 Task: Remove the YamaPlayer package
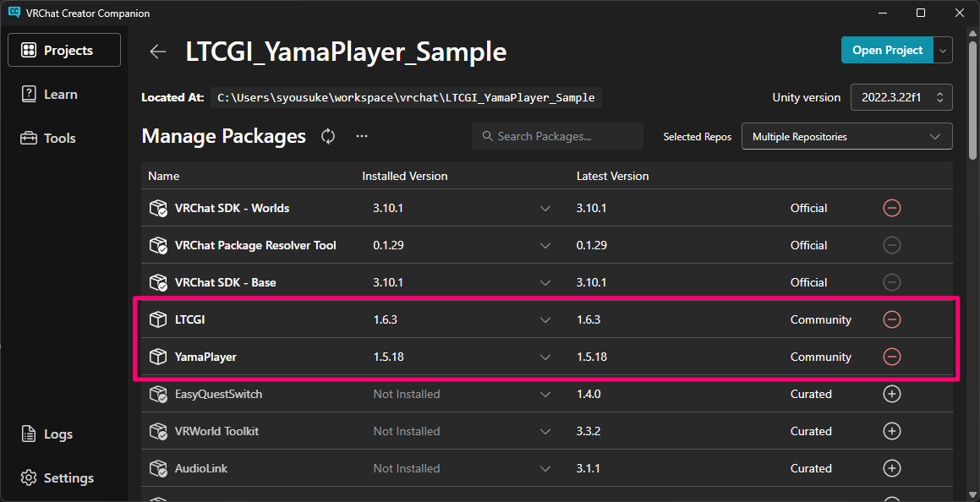pyautogui.click(x=891, y=357)
